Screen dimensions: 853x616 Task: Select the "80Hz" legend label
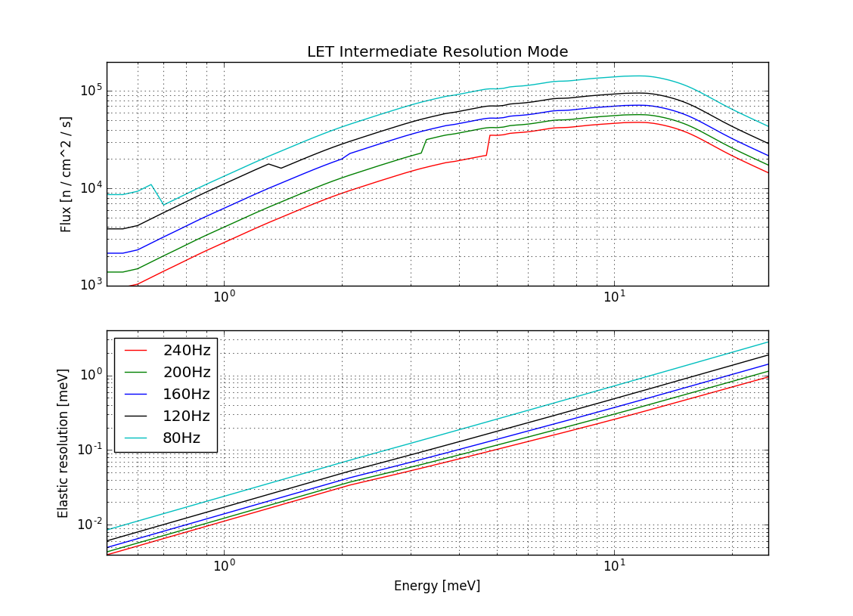click(x=181, y=438)
